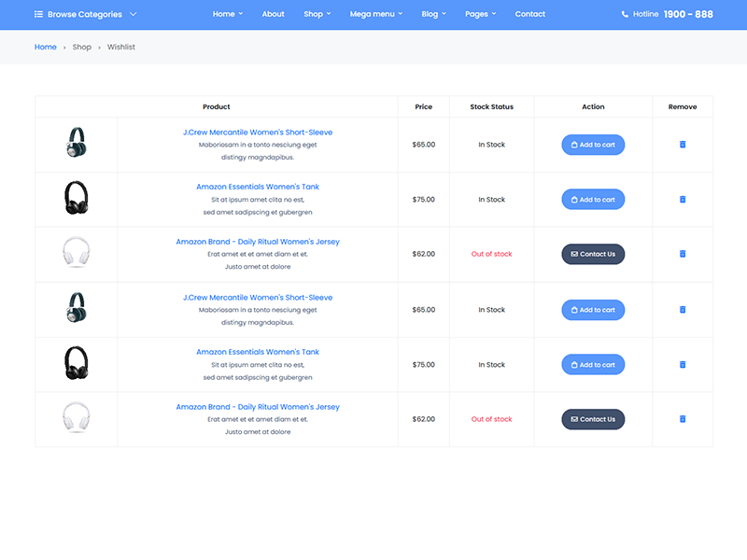
Task: Expand the Browse Categories dropdown
Action: click(x=86, y=15)
